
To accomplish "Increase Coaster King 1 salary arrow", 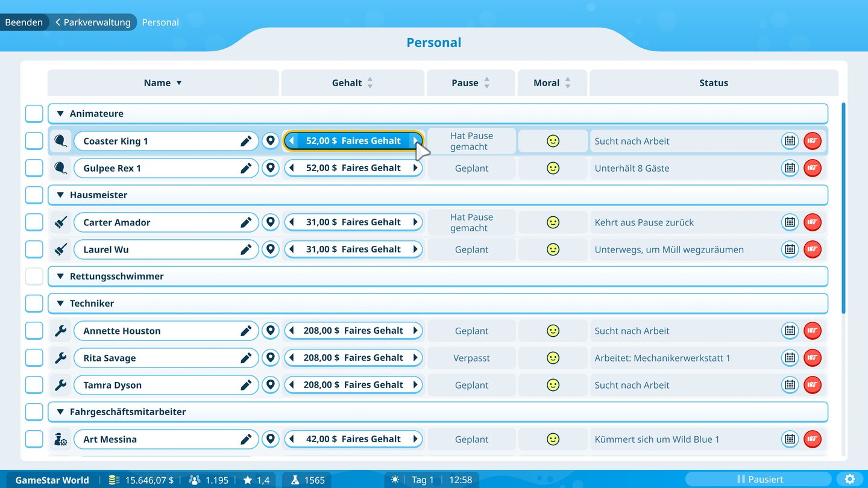I will pos(415,141).
